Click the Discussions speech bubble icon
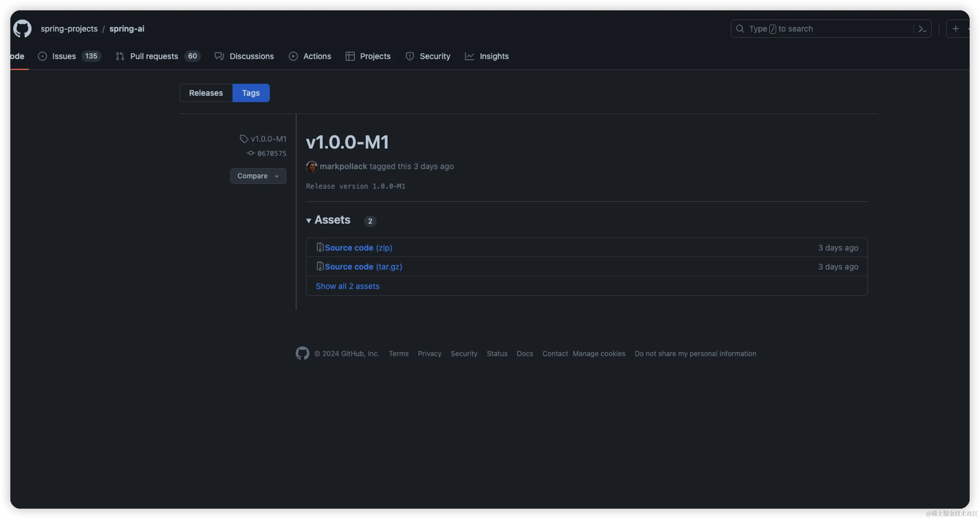 (219, 56)
